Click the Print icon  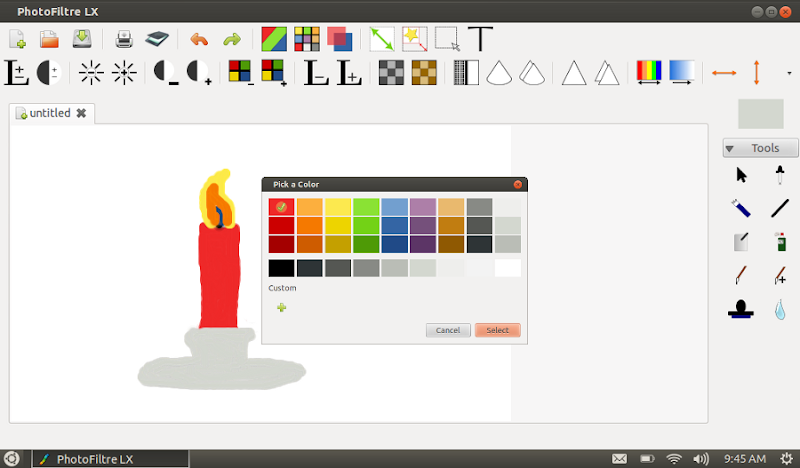click(124, 39)
